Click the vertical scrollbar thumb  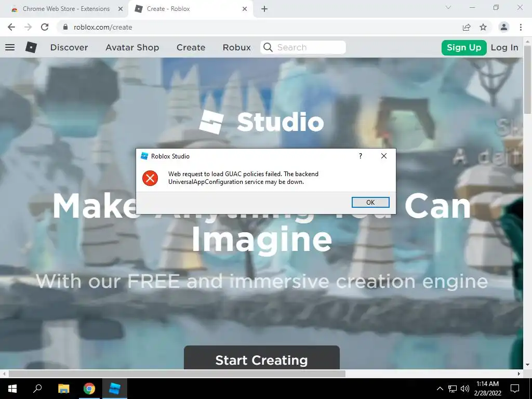[x=528, y=79]
